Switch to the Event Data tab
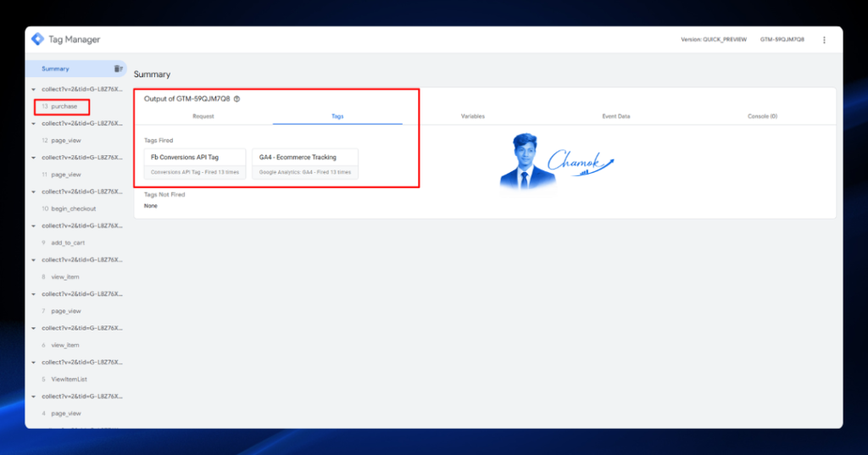This screenshot has width=868, height=455. (x=616, y=116)
